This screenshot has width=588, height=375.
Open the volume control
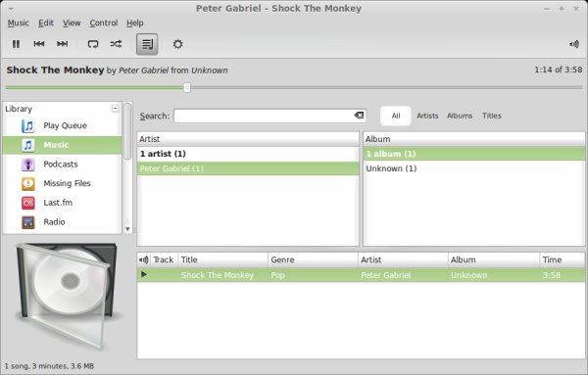pos(574,44)
